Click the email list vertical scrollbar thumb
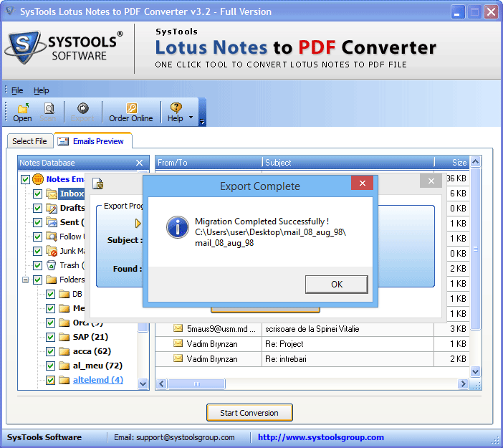The height and width of the screenshot is (448, 503). pos(475,249)
